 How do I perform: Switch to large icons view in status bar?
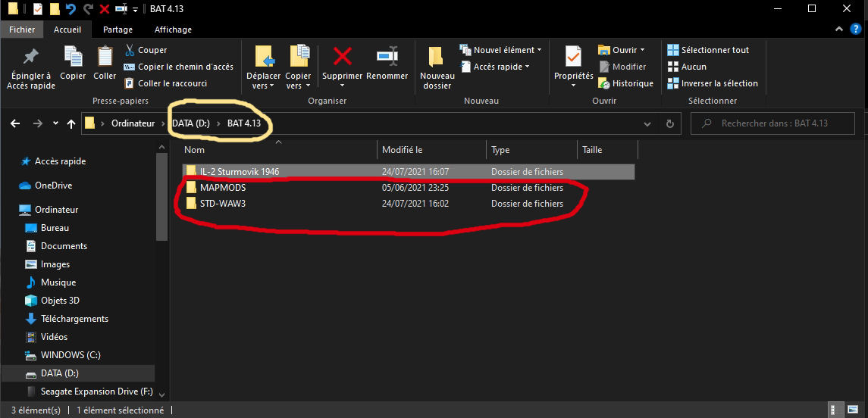852,410
